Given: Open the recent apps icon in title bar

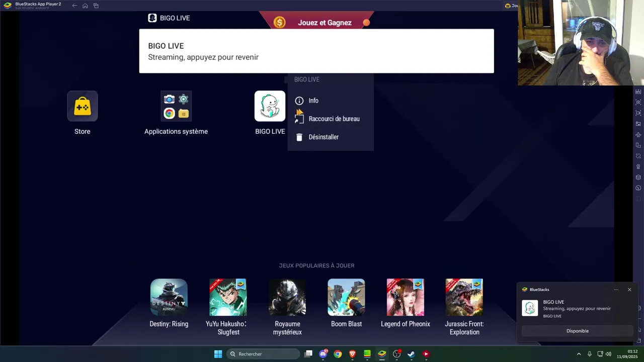Looking at the screenshot, I should (x=96, y=6).
